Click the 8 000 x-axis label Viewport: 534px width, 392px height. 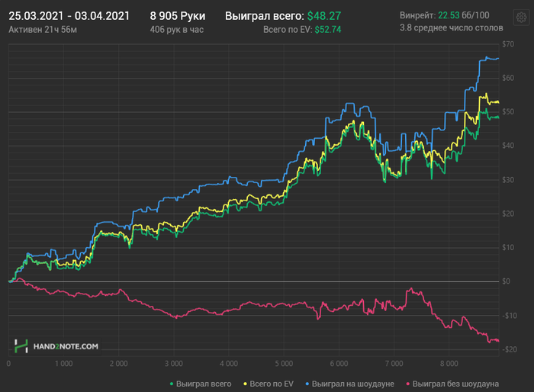[449, 364]
